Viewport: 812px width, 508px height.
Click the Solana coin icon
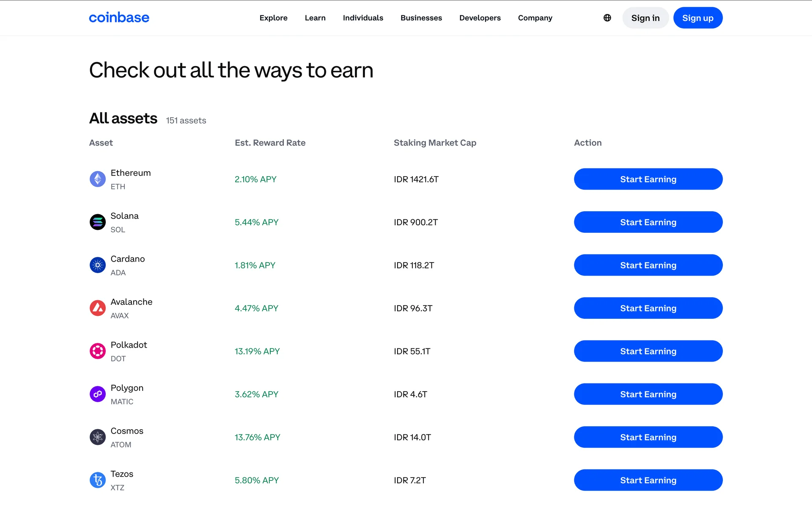(x=98, y=222)
